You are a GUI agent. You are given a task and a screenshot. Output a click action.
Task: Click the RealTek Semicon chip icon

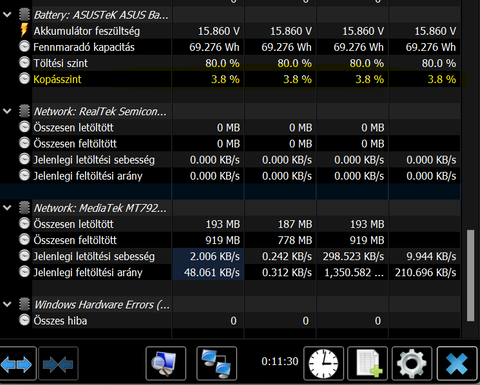pos(24,111)
